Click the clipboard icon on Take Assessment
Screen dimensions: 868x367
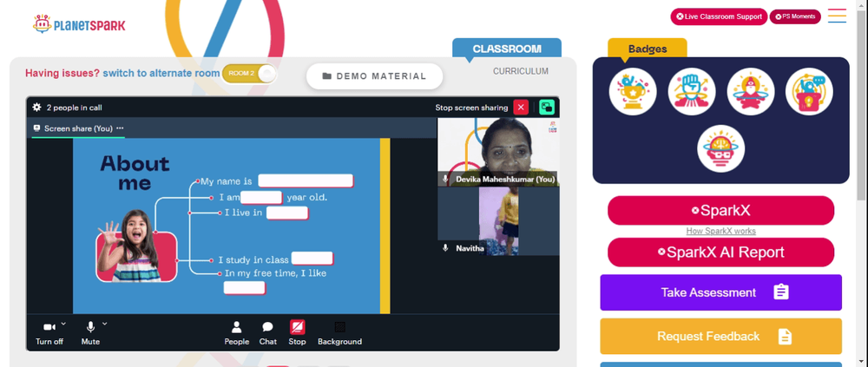[x=781, y=292]
